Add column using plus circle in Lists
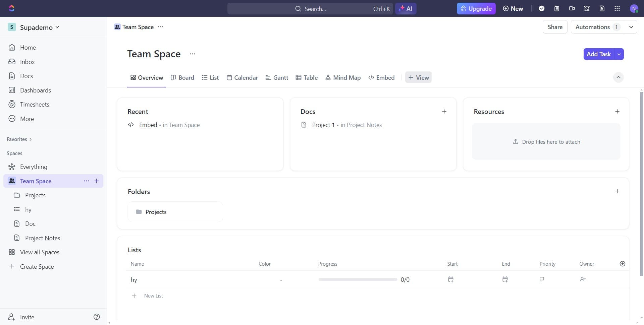The height and width of the screenshot is (325, 644). [x=622, y=264]
